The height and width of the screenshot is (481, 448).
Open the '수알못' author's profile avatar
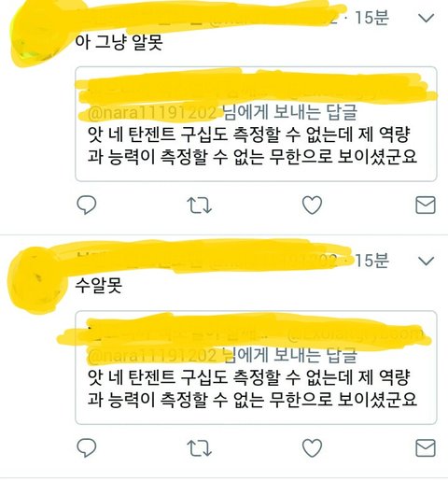(37, 280)
